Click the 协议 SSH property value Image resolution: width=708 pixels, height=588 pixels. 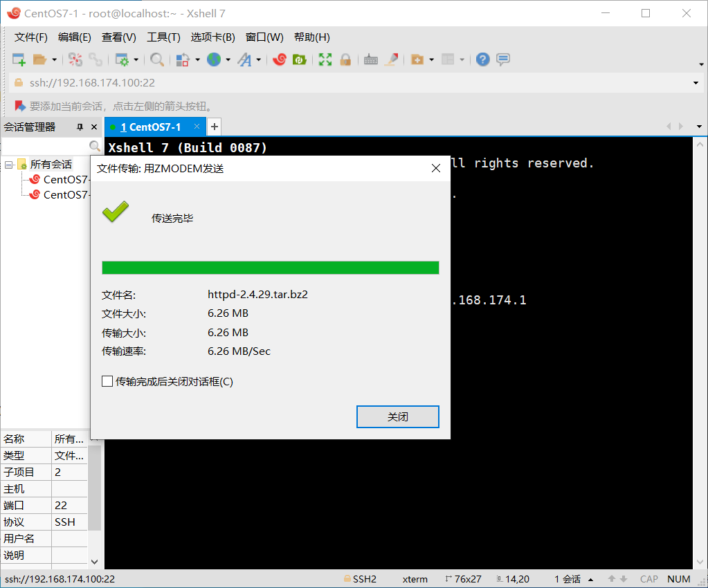(69, 522)
